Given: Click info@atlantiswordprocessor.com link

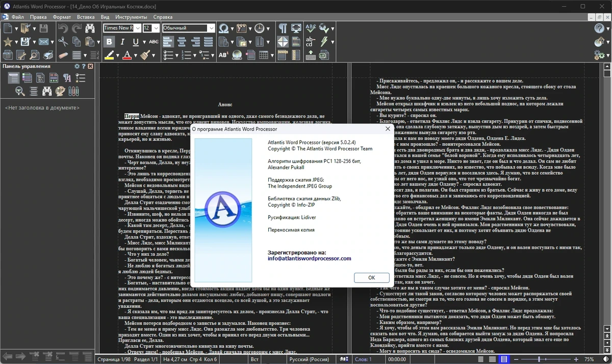Looking at the screenshot, I should click(310, 258).
